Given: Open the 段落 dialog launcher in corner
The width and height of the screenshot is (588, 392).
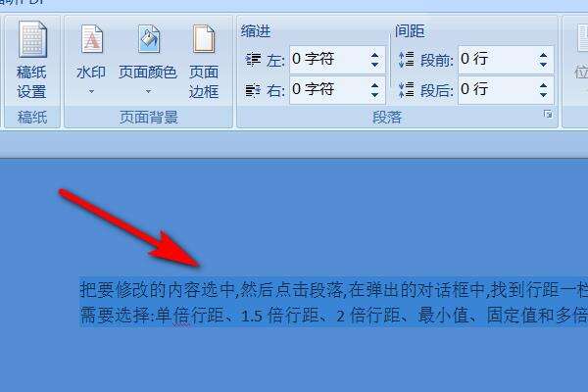Looking at the screenshot, I should 548,115.
